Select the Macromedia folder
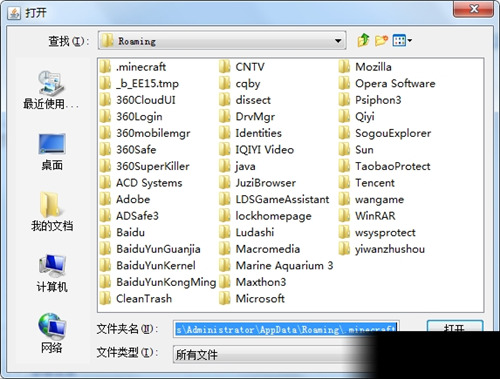Image resolution: width=500 pixels, height=379 pixels. coord(260,249)
